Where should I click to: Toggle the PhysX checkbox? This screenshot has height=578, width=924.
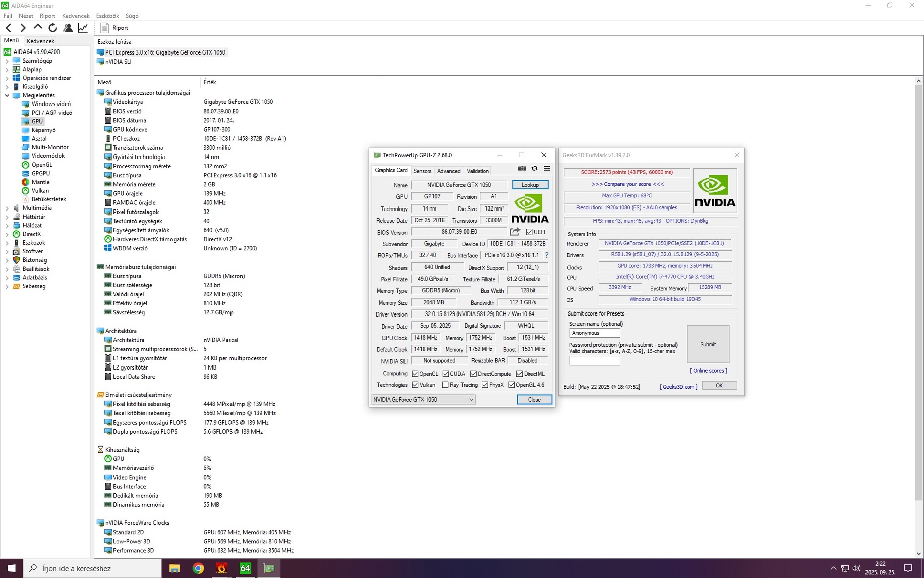point(485,385)
